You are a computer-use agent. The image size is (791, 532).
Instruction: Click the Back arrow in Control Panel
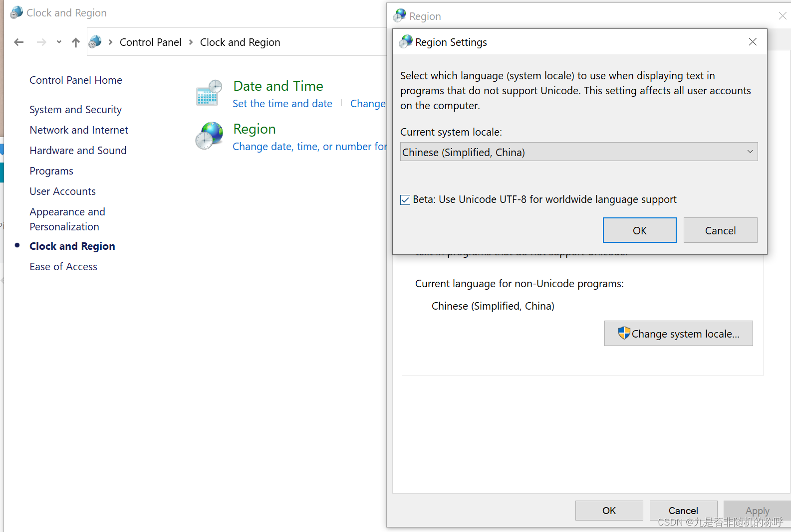[19, 42]
